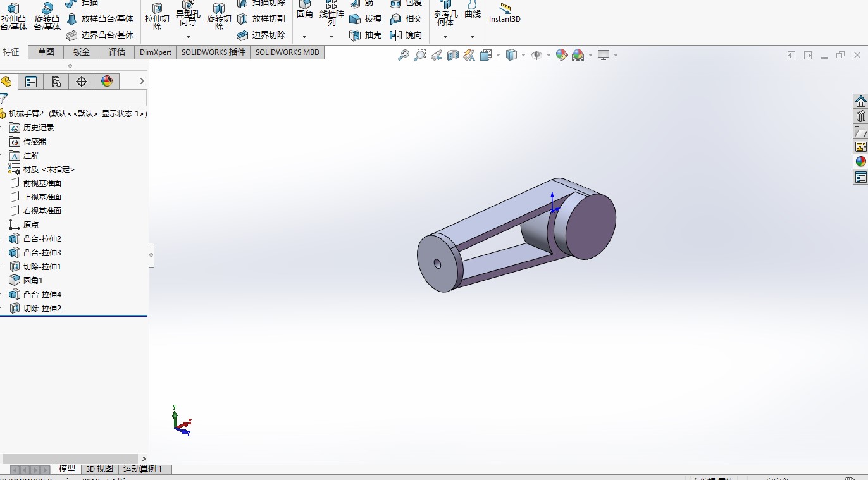Select the 拉伸切除 extruded cut tool
Screen dimensions: 868x480
[157, 17]
